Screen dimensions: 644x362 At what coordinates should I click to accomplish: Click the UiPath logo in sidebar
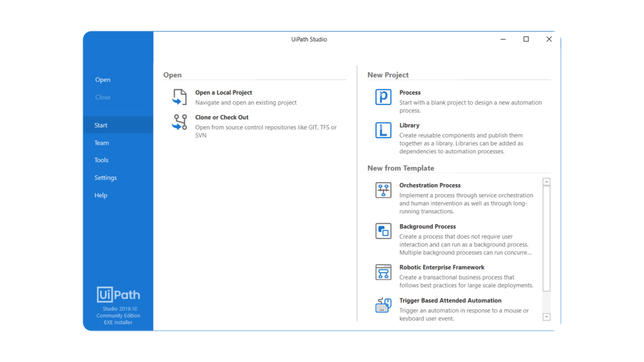(118, 294)
